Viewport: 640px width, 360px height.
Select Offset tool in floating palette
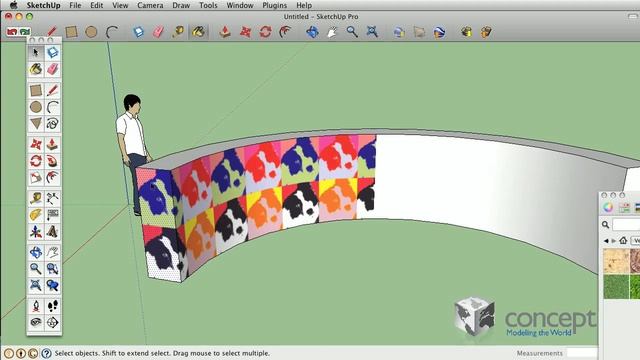pos(53,178)
